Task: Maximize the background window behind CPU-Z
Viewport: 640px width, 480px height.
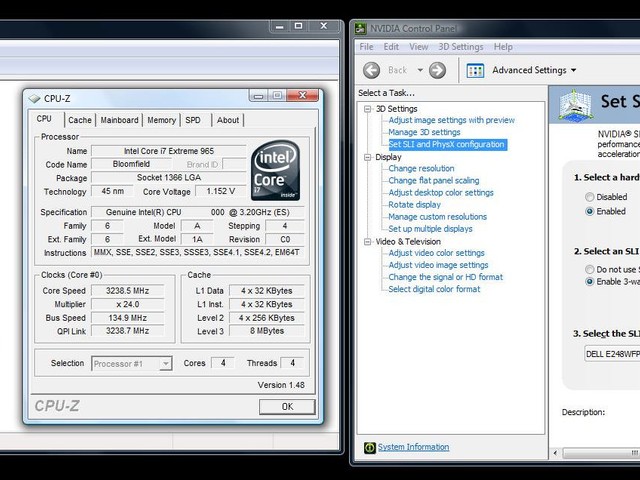Action: coord(299,27)
